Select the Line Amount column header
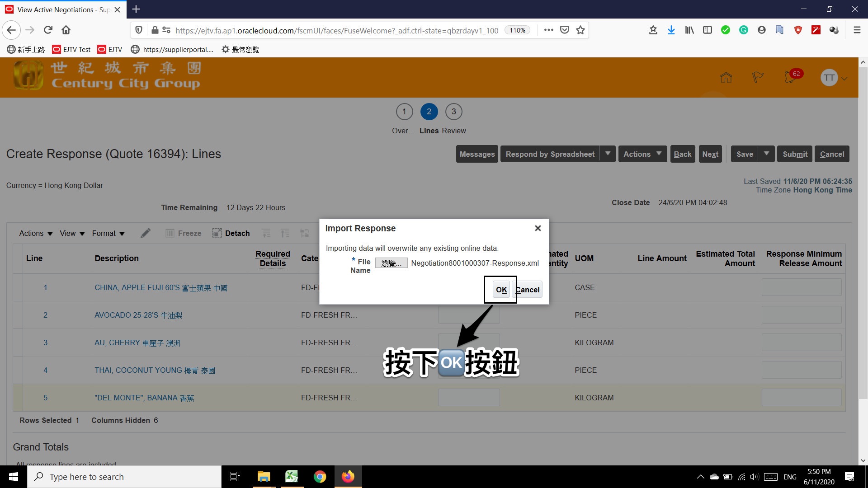 (x=662, y=258)
